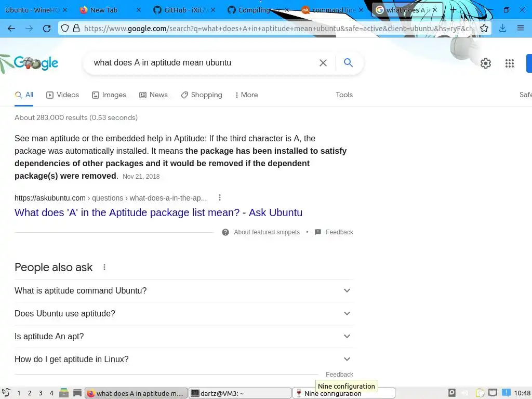Viewport: 532px width, 399px height.
Task: Switch to virtual desktop 2
Action: point(30,393)
